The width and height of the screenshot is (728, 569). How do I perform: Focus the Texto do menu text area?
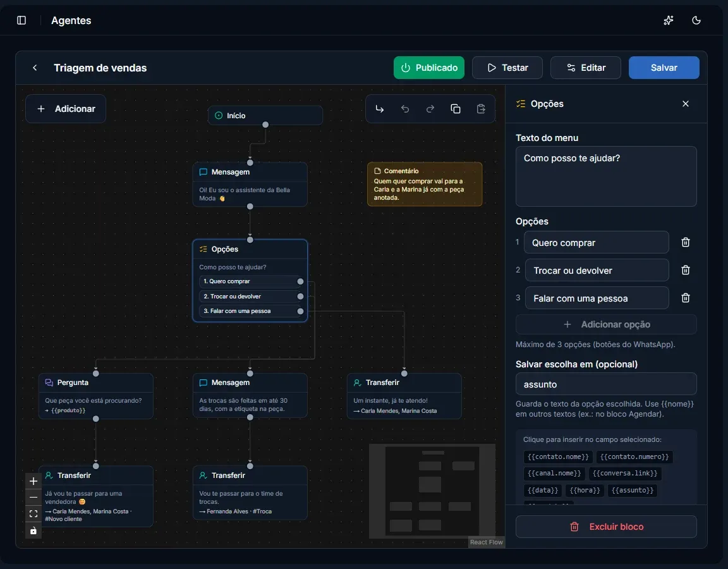(607, 176)
